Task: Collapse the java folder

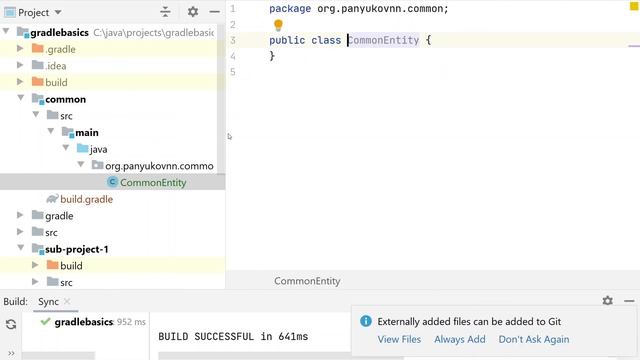Action: (x=66, y=149)
